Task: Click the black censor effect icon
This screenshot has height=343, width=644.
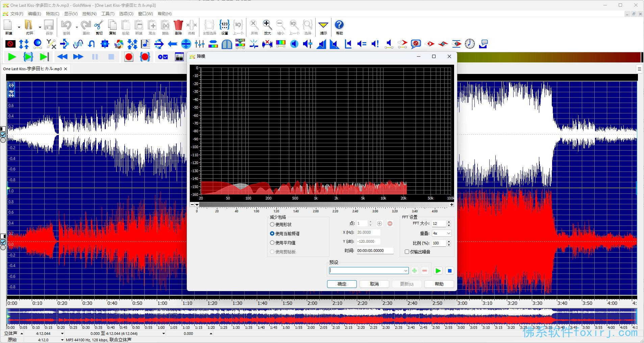Action: point(10,44)
